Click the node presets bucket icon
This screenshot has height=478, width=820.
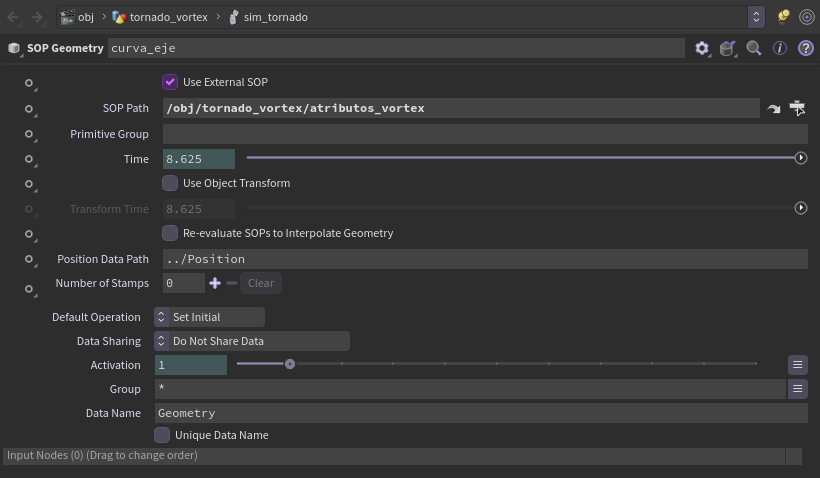pyautogui.click(x=727, y=48)
